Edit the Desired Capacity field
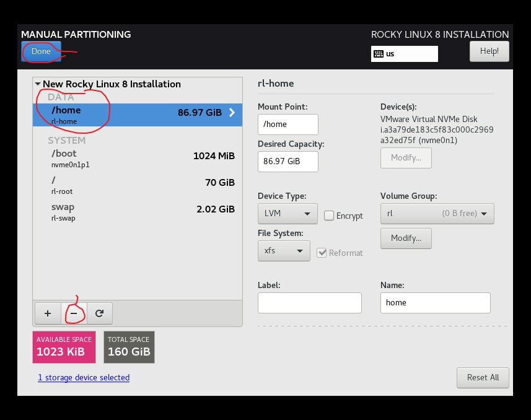 [288, 161]
